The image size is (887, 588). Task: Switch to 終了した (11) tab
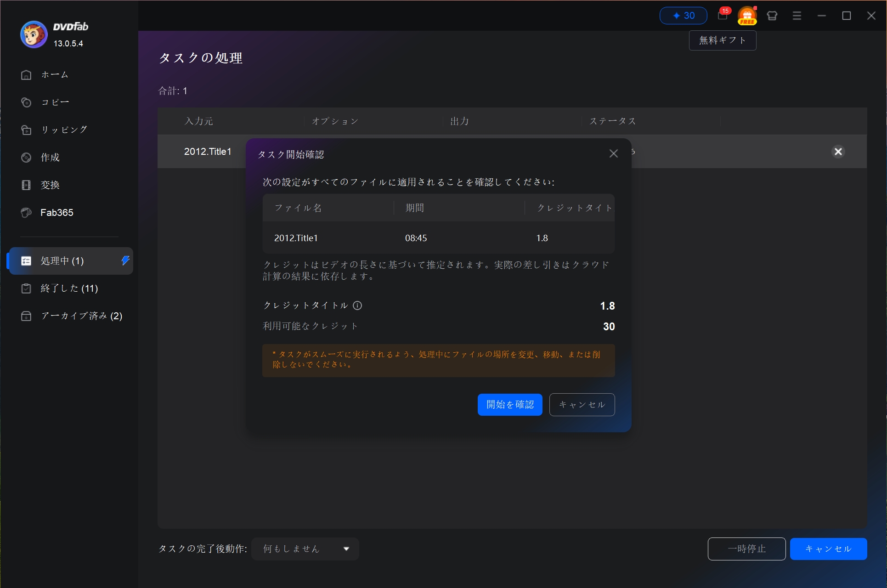(x=69, y=288)
